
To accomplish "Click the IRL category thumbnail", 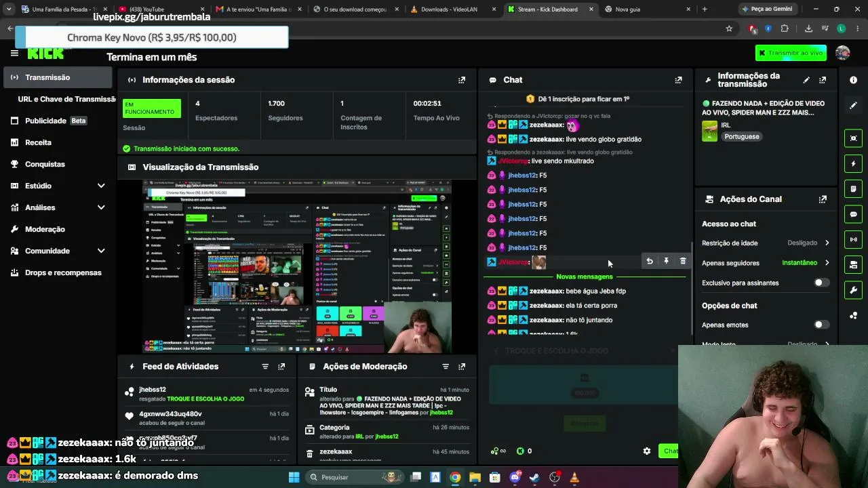I will [710, 131].
